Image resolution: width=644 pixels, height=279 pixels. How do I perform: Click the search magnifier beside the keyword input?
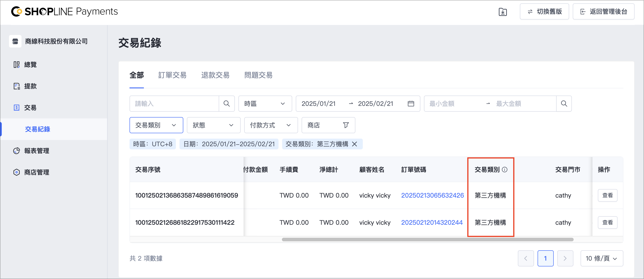coord(227,104)
